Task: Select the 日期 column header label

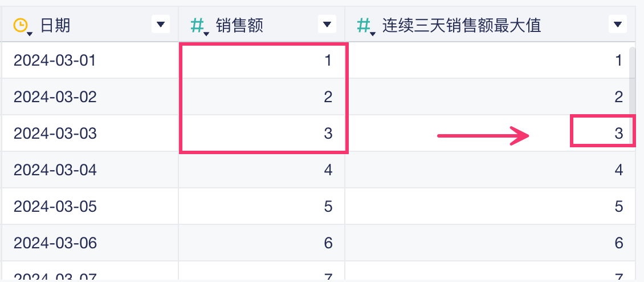Action: 55,25
